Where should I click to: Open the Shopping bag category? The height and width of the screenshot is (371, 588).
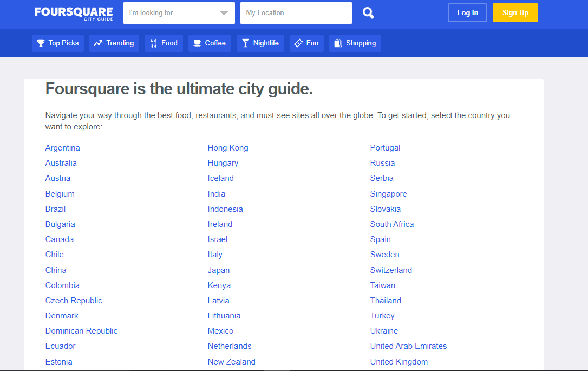click(x=355, y=43)
